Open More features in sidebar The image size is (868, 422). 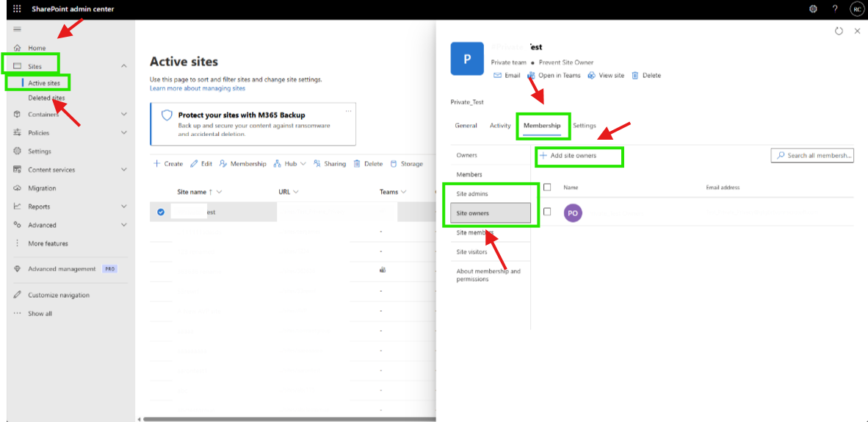[x=48, y=243]
